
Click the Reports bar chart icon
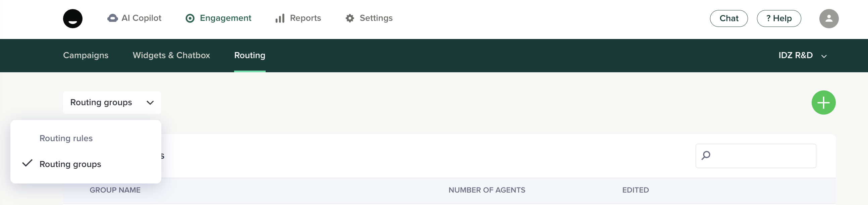coord(280,18)
